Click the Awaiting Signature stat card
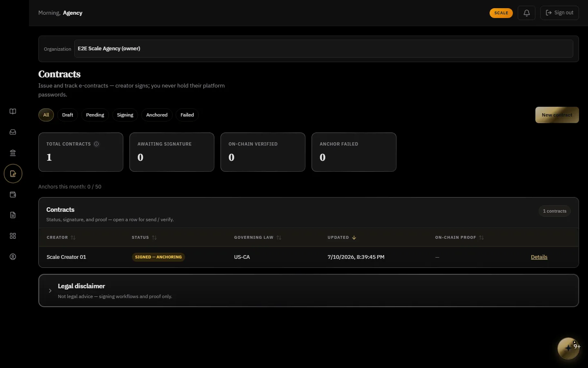This screenshot has width=588, height=368. [x=172, y=152]
